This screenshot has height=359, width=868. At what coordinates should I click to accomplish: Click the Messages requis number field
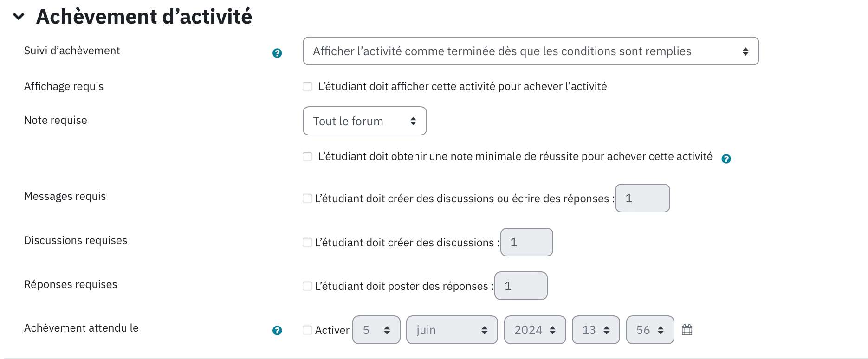click(x=642, y=198)
